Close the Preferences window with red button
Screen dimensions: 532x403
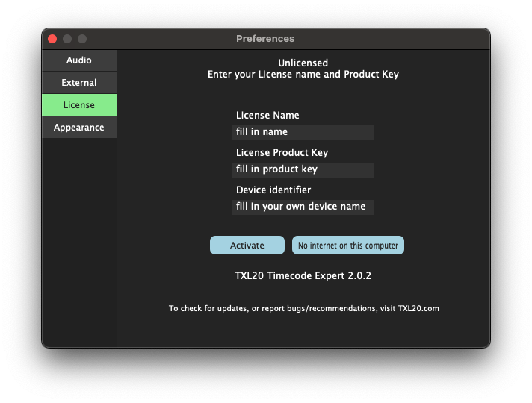pyautogui.click(x=52, y=39)
